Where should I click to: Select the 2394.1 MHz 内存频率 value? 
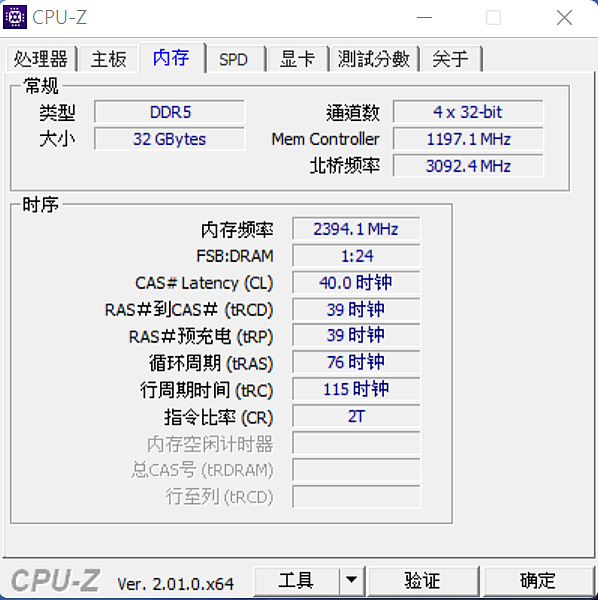coord(356,229)
